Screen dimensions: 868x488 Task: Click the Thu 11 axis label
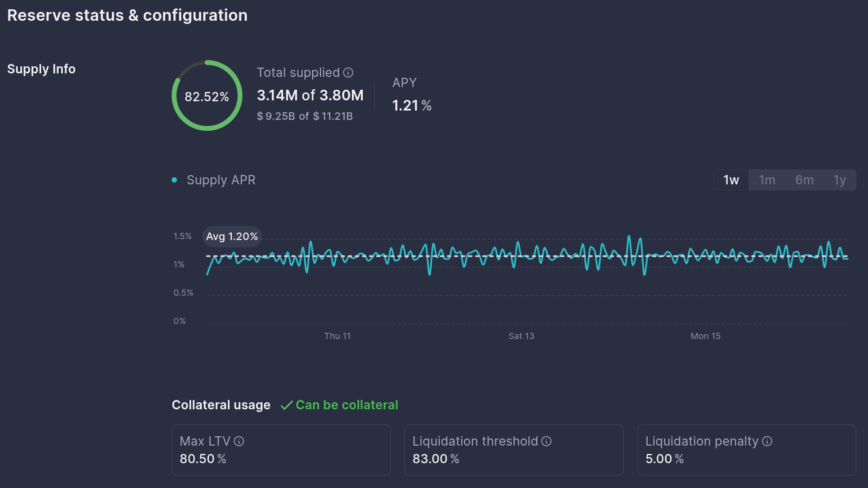337,336
